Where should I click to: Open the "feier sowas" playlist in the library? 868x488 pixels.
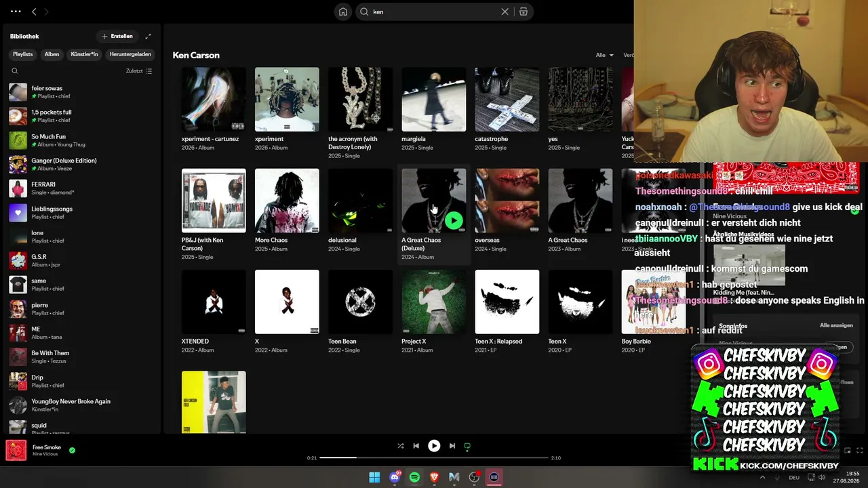tap(81, 92)
